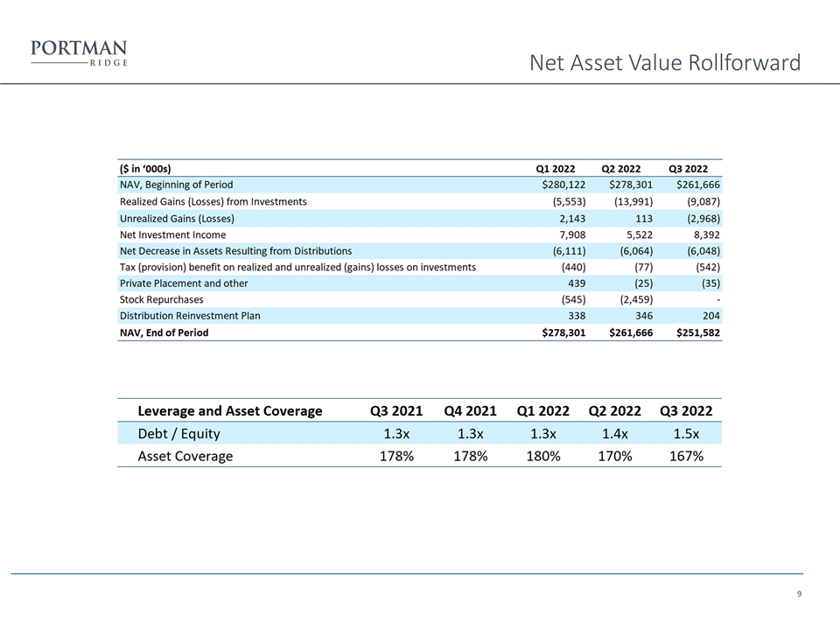Click the 204 reinvestment plan value

710,316
